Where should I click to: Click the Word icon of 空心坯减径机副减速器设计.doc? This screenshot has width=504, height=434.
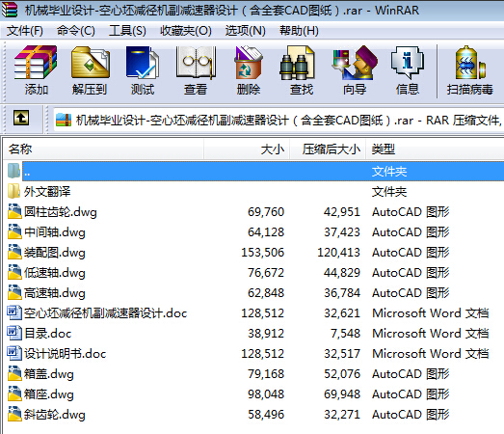coord(14,313)
